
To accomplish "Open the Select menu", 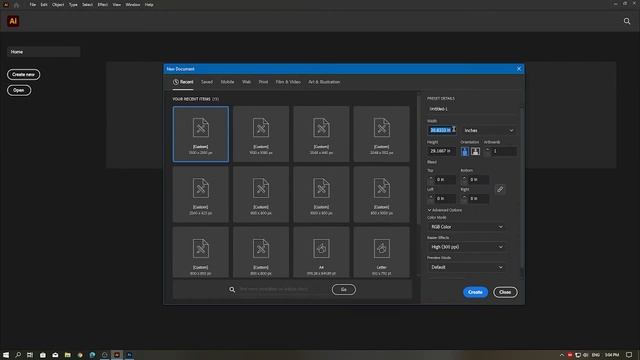I will coord(87,4).
